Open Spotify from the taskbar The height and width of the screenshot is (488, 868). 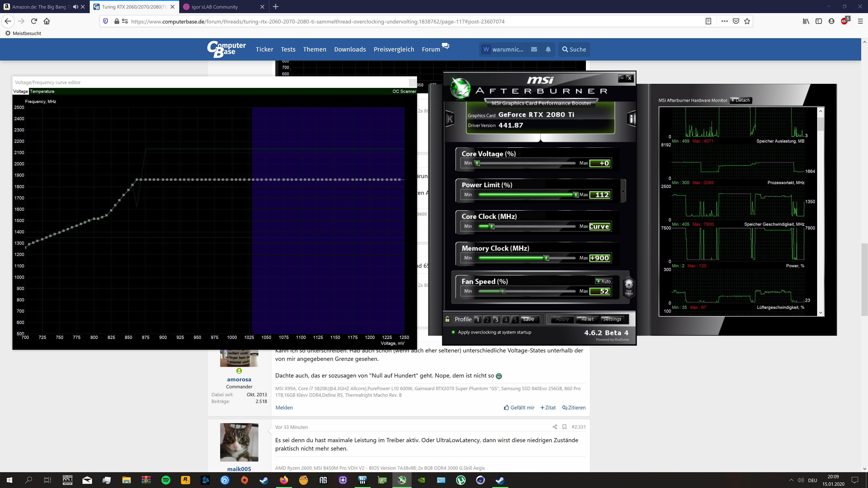pyautogui.click(x=166, y=480)
